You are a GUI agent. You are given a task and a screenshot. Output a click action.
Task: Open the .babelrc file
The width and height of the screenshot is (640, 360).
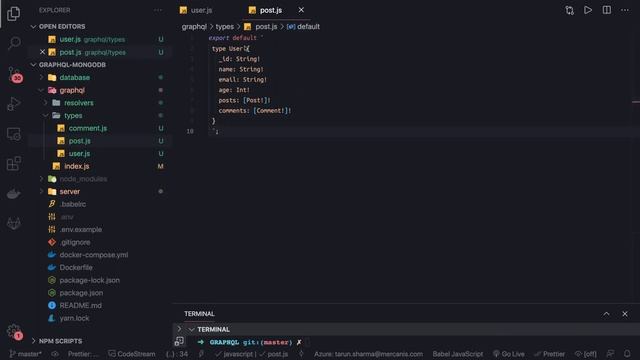click(73, 204)
